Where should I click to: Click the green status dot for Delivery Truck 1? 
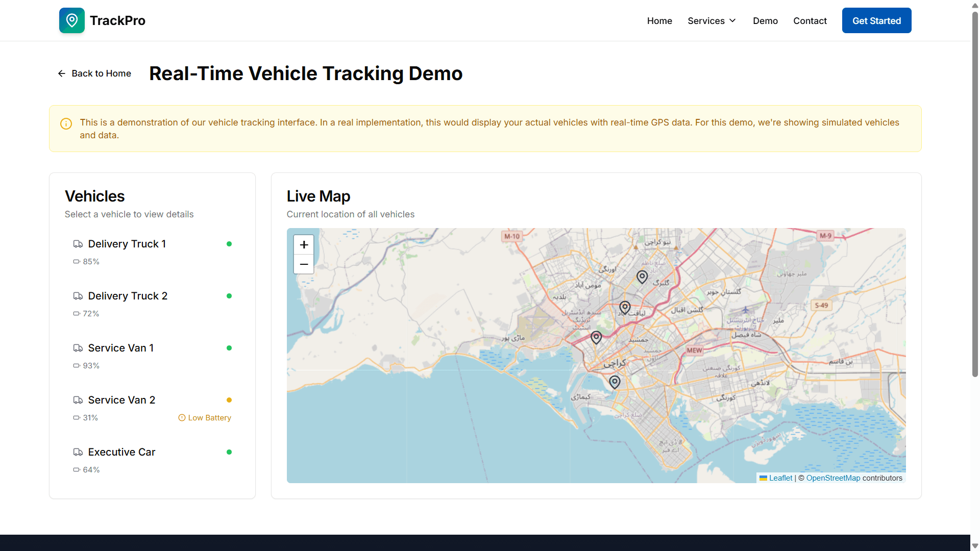(x=229, y=244)
